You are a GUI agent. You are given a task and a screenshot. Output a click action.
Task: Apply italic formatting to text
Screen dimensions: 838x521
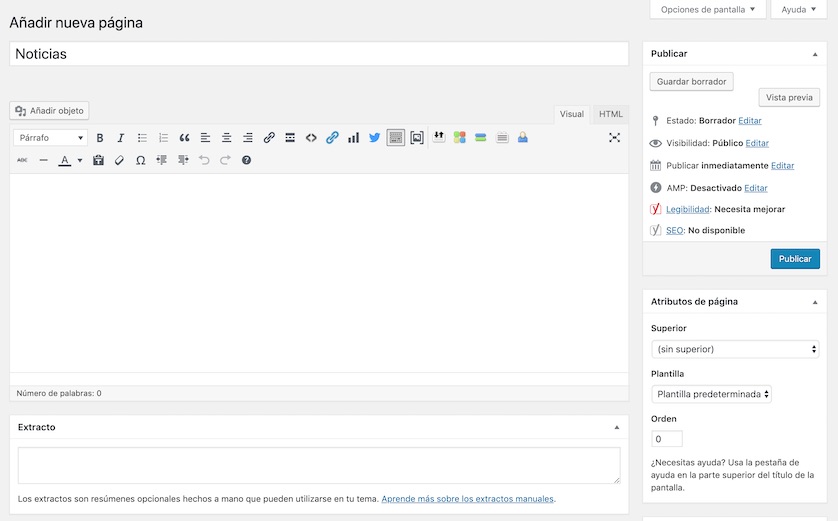[x=121, y=138]
